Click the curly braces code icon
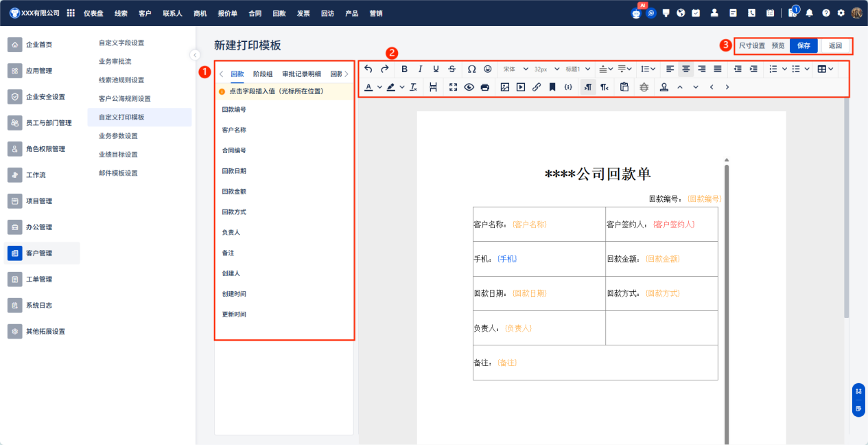 click(568, 87)
